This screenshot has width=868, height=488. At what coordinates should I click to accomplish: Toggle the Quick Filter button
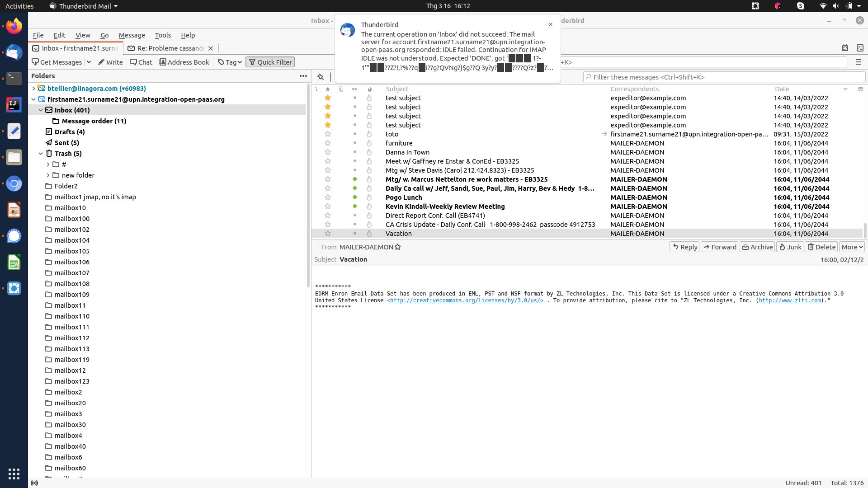point(270,62)
